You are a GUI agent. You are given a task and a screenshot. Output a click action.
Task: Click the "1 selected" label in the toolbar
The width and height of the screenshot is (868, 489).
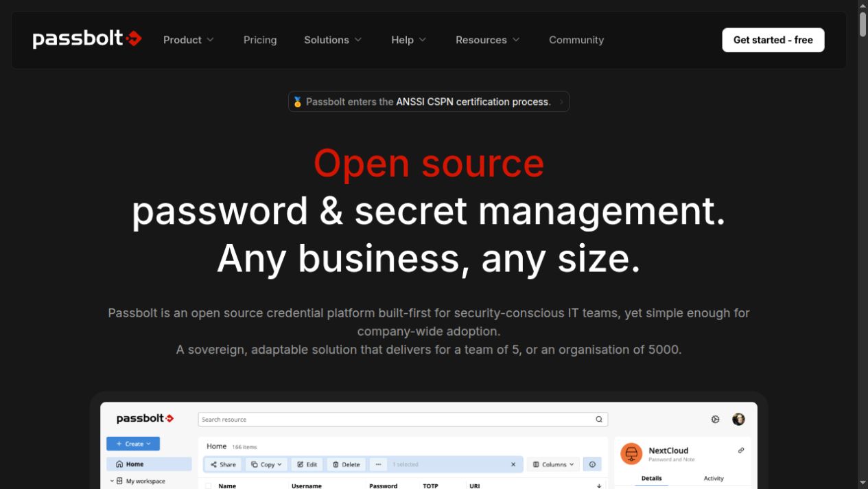pyautogui.click(x=406, y=464)
